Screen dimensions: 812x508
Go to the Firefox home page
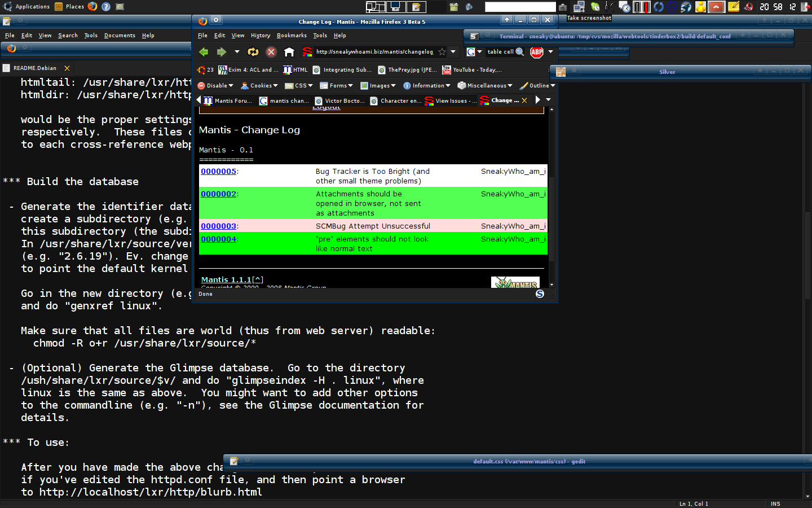pyautogui.click(x=289, y=52)
